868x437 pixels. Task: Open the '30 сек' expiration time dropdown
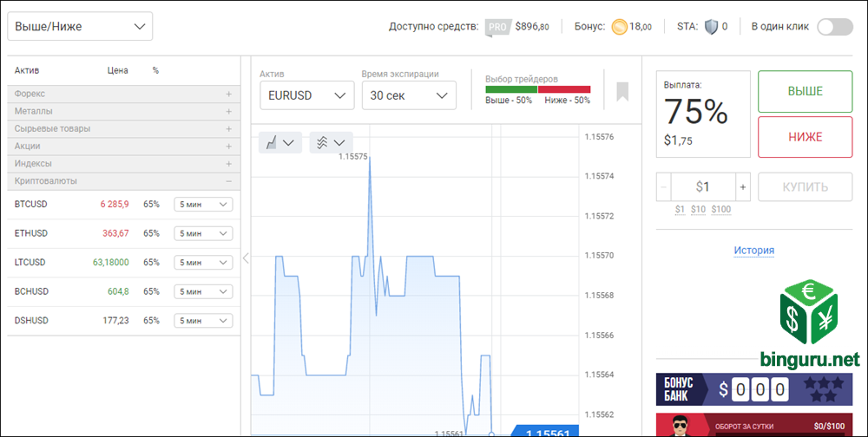408,95
